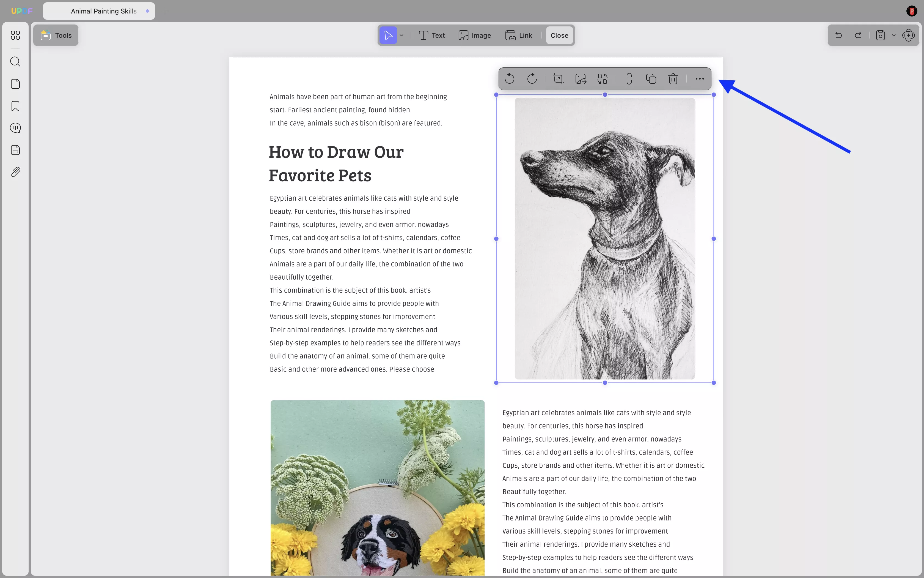Viewport: 924px width, 578px height.
Task: Click the Save icon in the top-right toolbar
Action: pos(881,35)
